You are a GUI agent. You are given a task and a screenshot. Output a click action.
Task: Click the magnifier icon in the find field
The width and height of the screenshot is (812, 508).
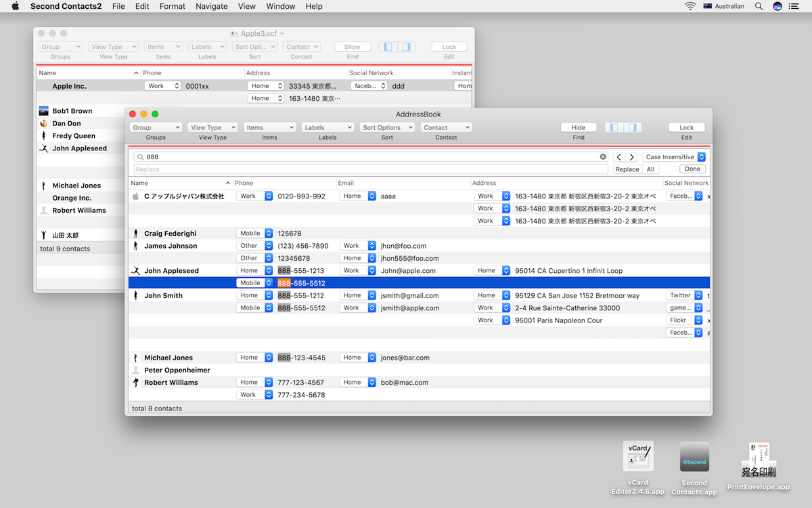click(141, 156)
